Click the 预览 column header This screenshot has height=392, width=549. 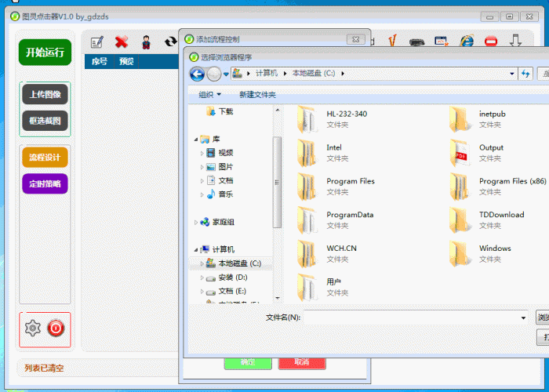[126, 62]
